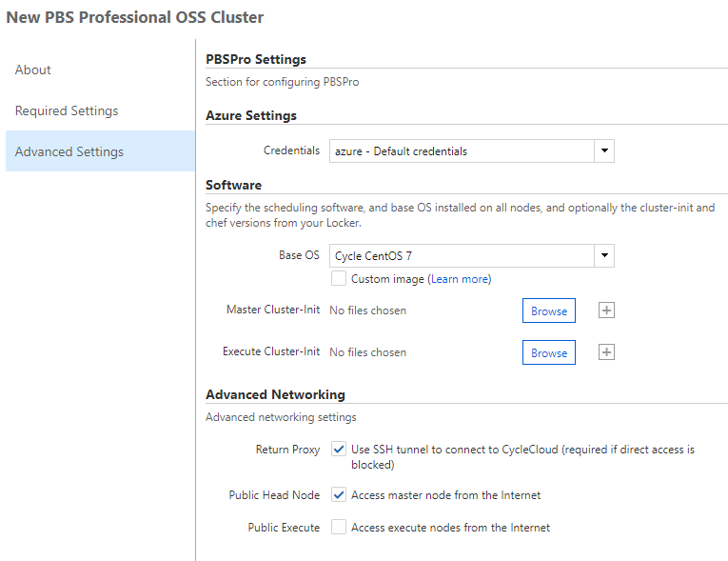728x561 pixels.
Task: Expand the Base OS dropdown arrow
Action: point(603,255)
